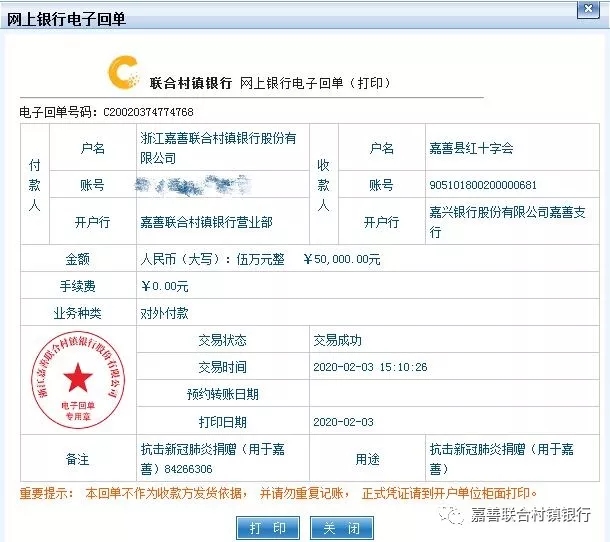Close the dialog with the title bar X
This screenshot has width=610, height=542.
(x=590, y=11)
